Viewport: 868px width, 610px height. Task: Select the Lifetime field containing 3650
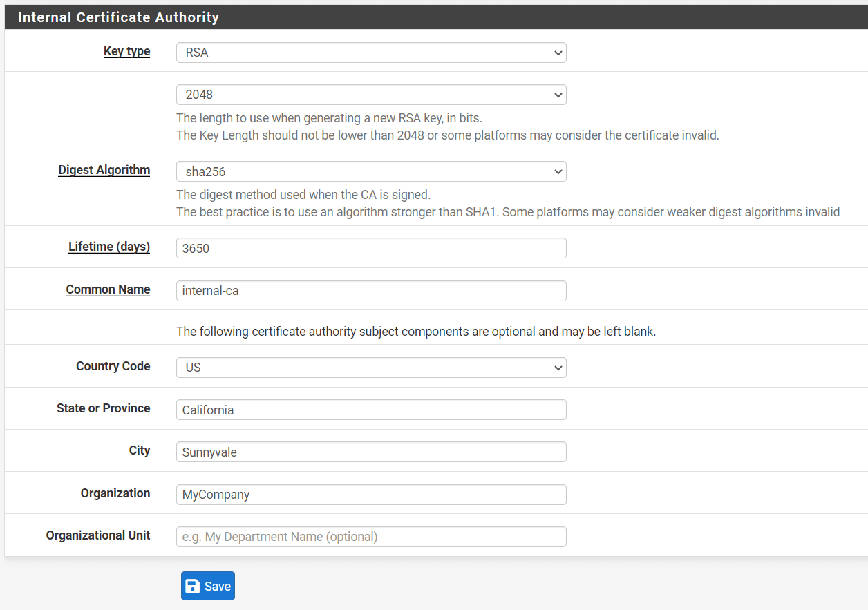(371, 248)
